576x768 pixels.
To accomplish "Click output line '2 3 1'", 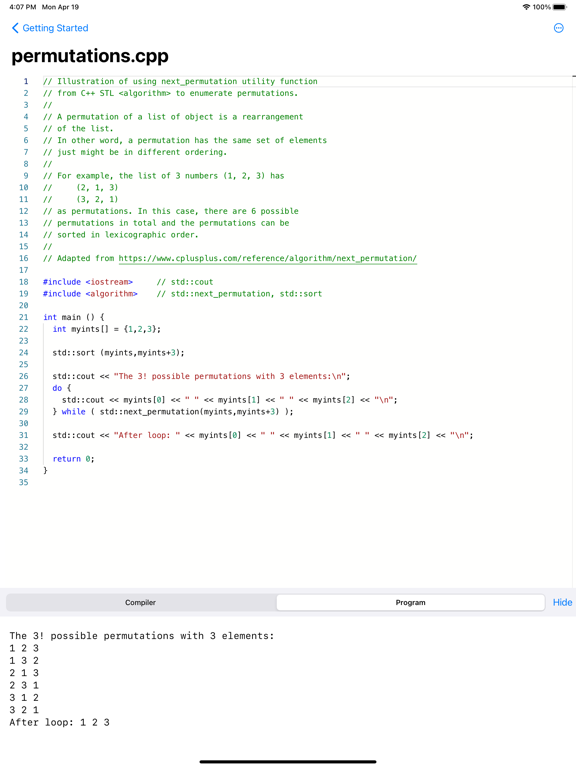I will (24, 685).
